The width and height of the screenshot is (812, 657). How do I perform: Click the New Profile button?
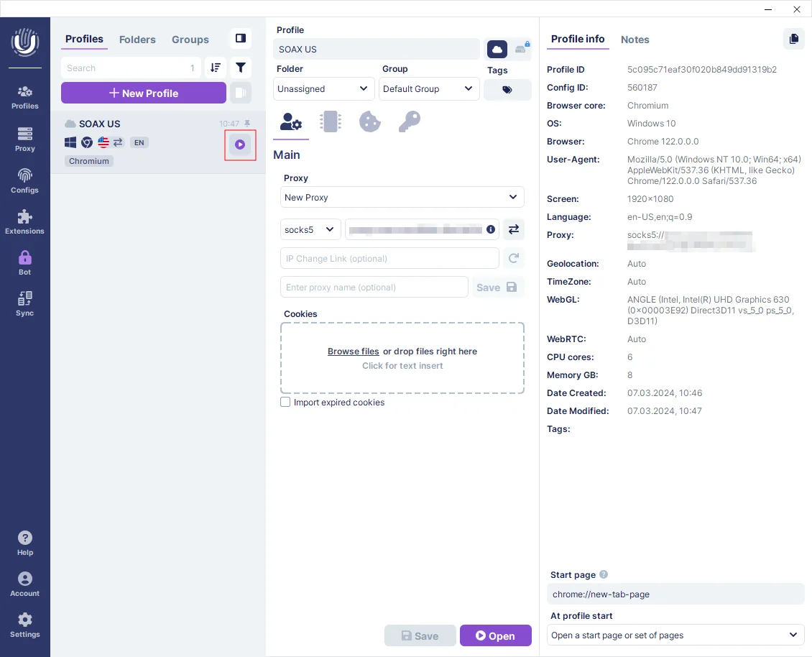click(x=143, y=93)
